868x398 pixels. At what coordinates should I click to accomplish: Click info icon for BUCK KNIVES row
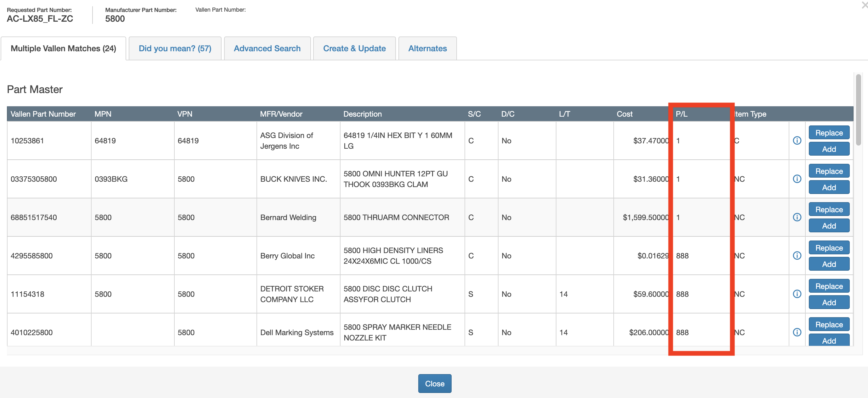[x=797, y=179]
